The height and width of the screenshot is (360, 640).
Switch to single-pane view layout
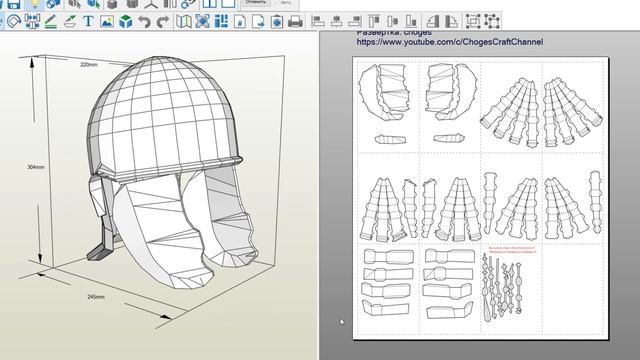point(228,4)
